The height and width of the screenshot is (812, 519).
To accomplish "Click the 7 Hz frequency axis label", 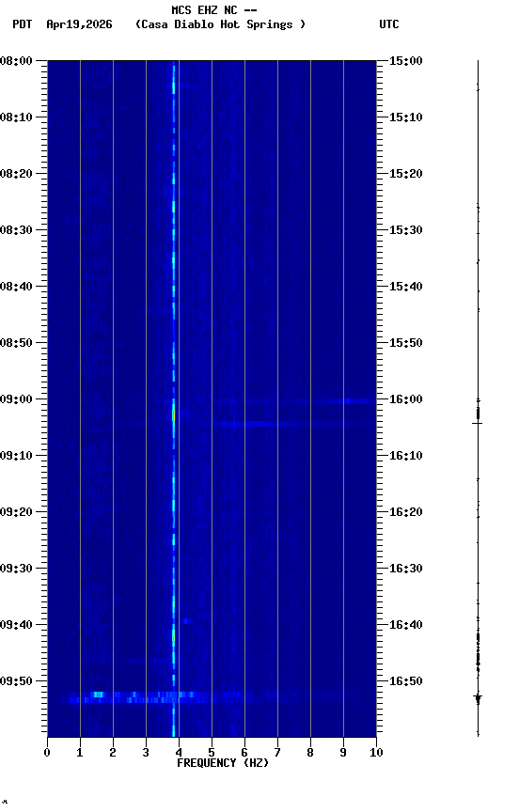I will click(x=277, y=753).
